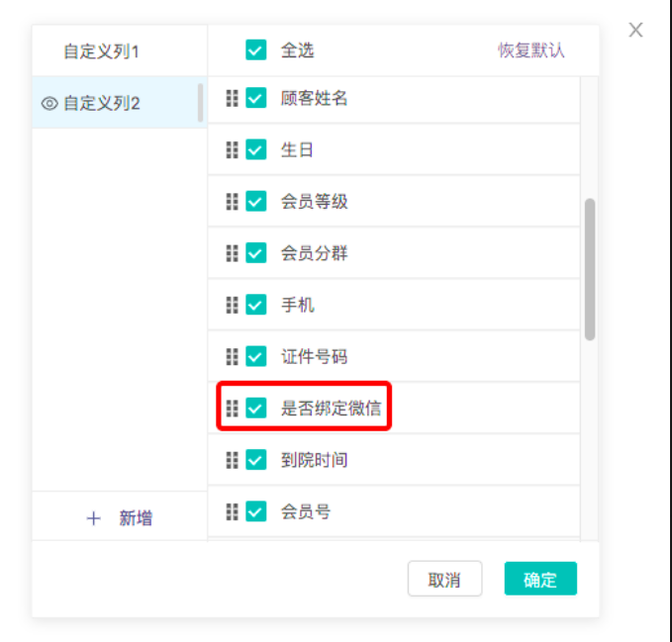Screen dimensions: 672x642
Task: Toggle the eye icon on 自定义列2
Action: 49,103
